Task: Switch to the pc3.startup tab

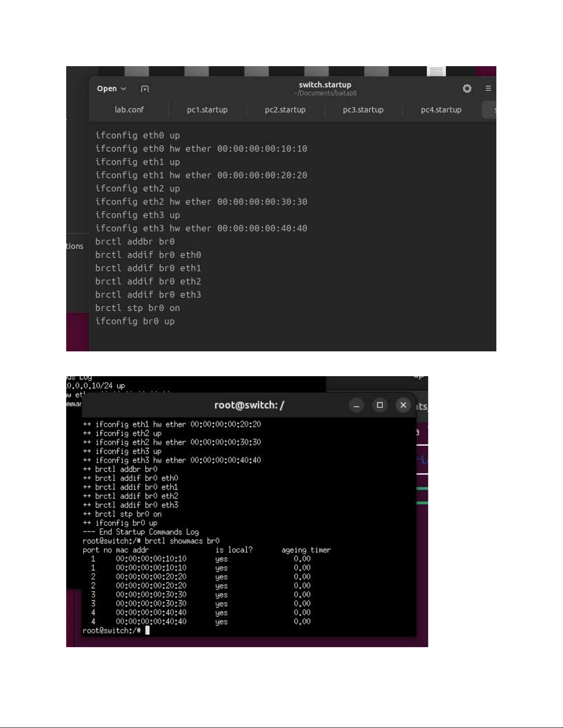Action: (x=363, y=110)
